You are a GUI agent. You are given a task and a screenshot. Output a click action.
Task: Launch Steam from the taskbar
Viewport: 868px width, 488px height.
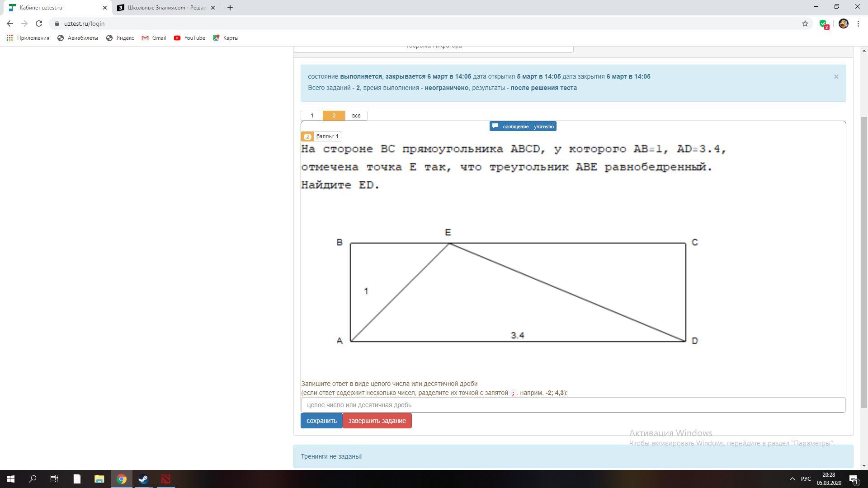[143, 479]
